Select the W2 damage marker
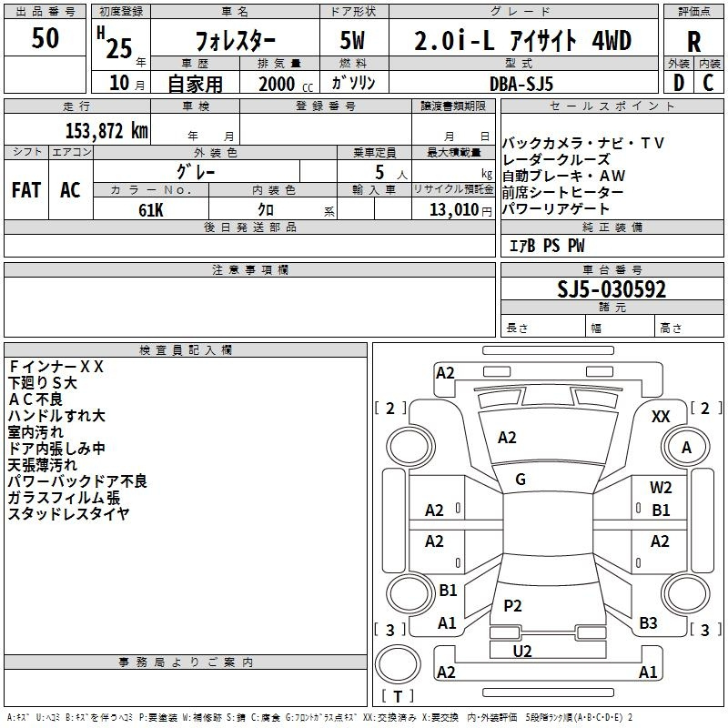 point(661,488)
